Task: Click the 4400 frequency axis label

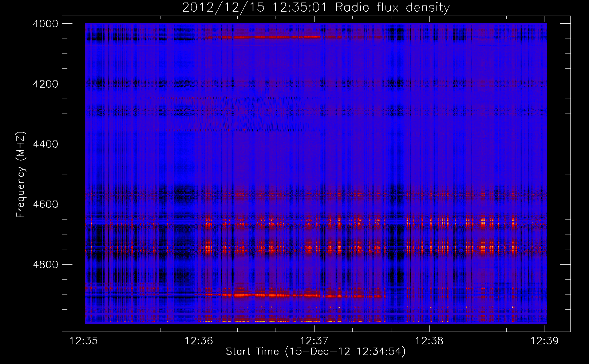Action: (x=46, y=144)
